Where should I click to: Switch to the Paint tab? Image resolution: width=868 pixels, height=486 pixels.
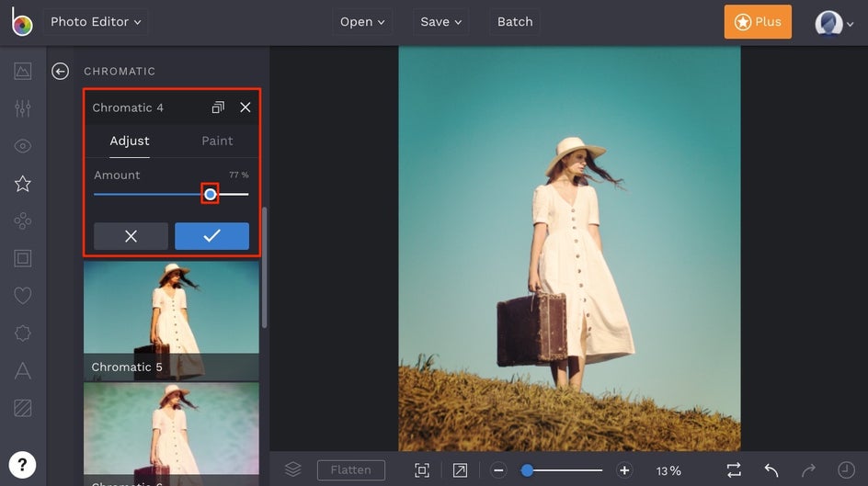point(217,141)
